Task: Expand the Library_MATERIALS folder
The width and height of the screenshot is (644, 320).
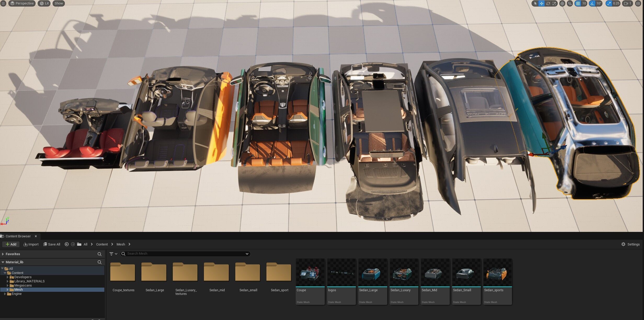Action: click(x=8, y=281)
